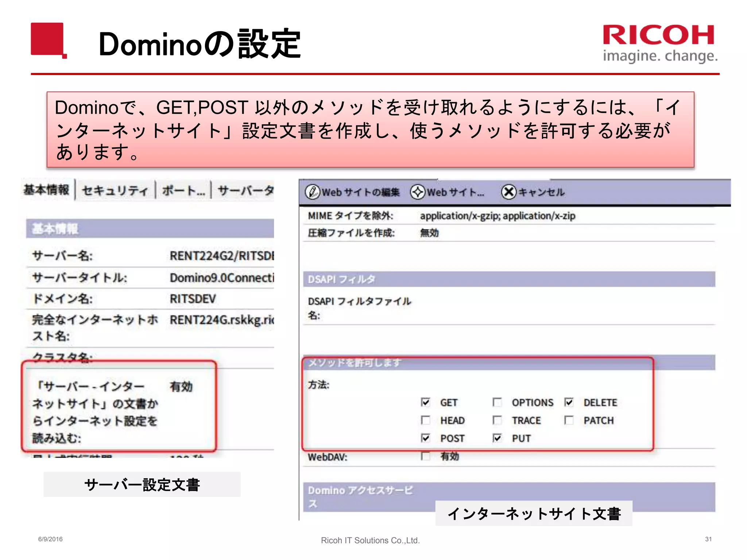
Task: Click the 有効 value for internet site loading
Action: pyautogui.click(x=181, y=386)
